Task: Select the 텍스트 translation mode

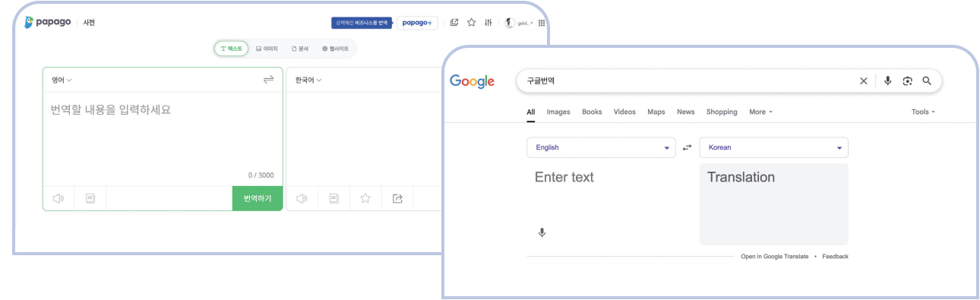Action: (x=231, y=49)
